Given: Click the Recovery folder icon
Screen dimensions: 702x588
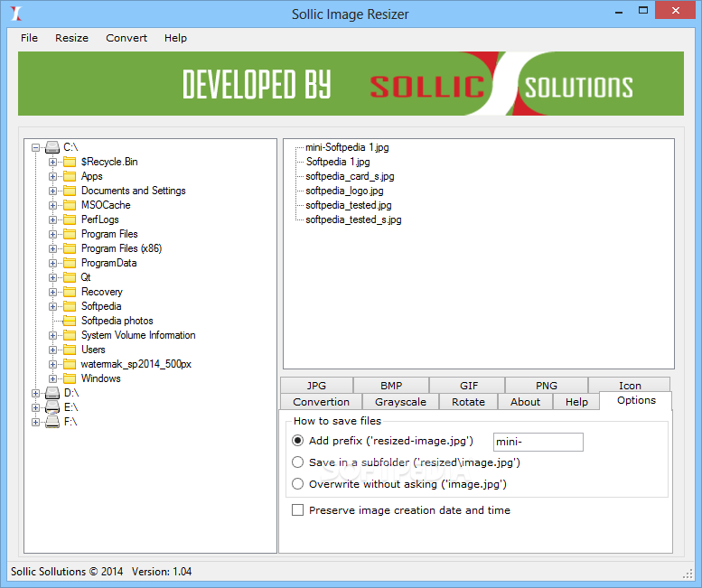Looking at the screenshot, I should (x=70, y=292).
